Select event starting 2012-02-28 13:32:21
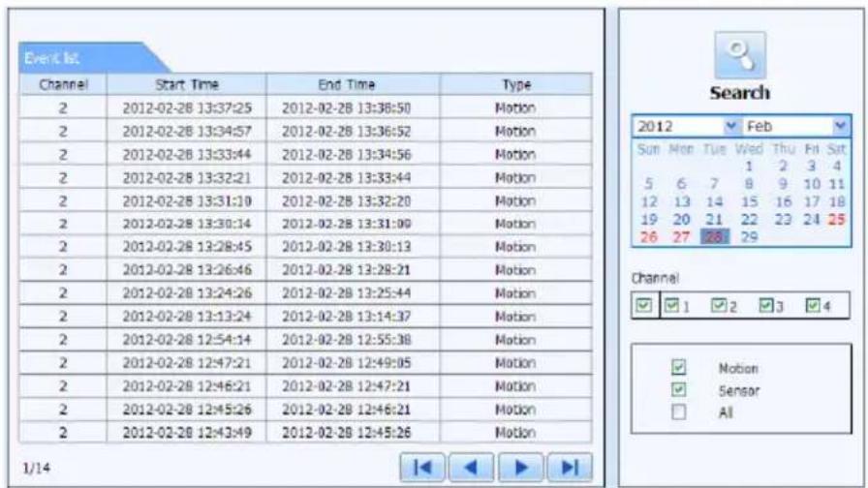Screen dimensions: 868x488 [x=305, y=177]
